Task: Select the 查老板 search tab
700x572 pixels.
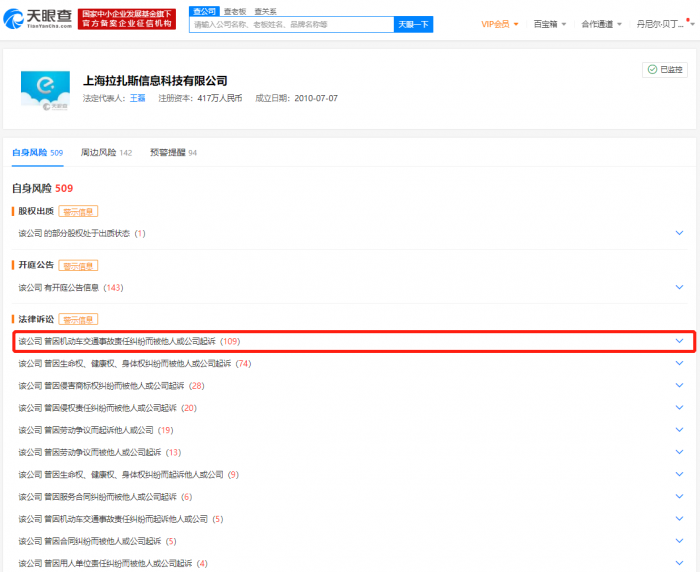Action: pos(235,11)
